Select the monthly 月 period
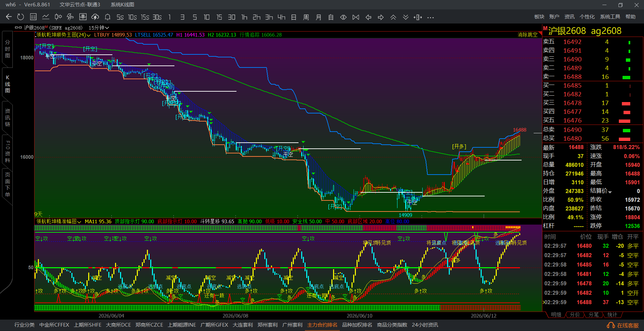 point(319,17)
